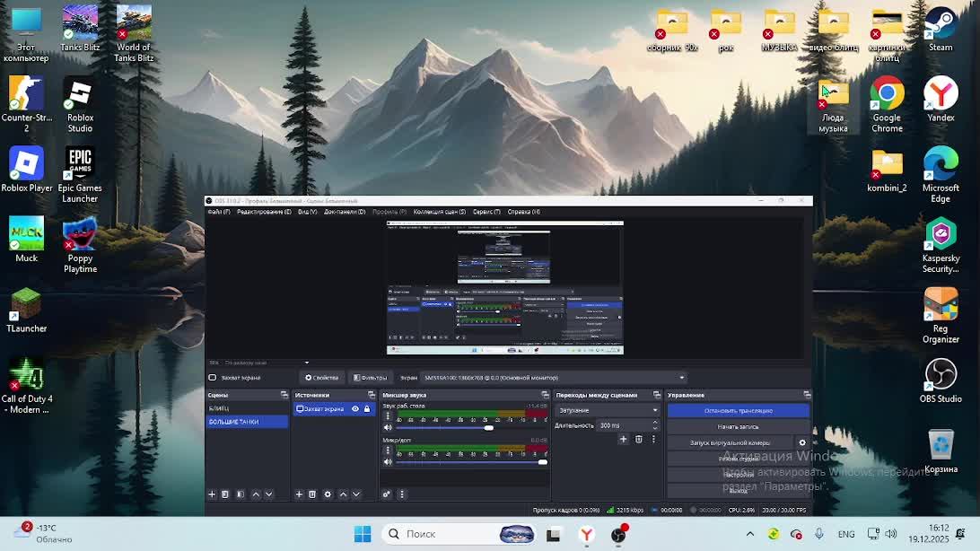
Task: Add a new source with plus icon
Action: click(x=299, y=494)
